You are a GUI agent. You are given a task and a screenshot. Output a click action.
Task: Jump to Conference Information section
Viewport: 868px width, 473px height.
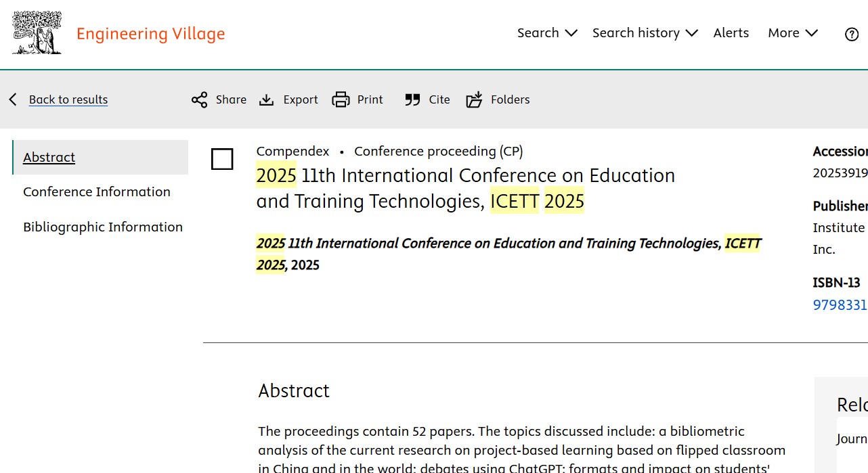[x=97, y=192]
